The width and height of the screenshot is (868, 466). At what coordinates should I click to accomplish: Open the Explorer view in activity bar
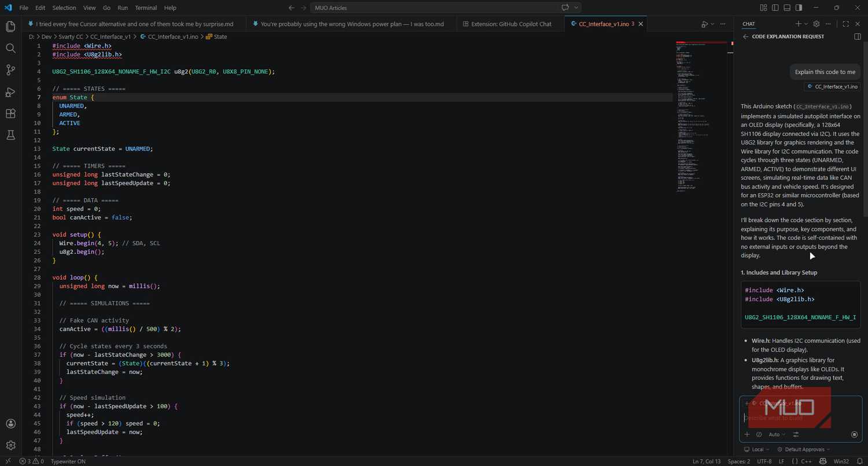[x=10, y=27]
